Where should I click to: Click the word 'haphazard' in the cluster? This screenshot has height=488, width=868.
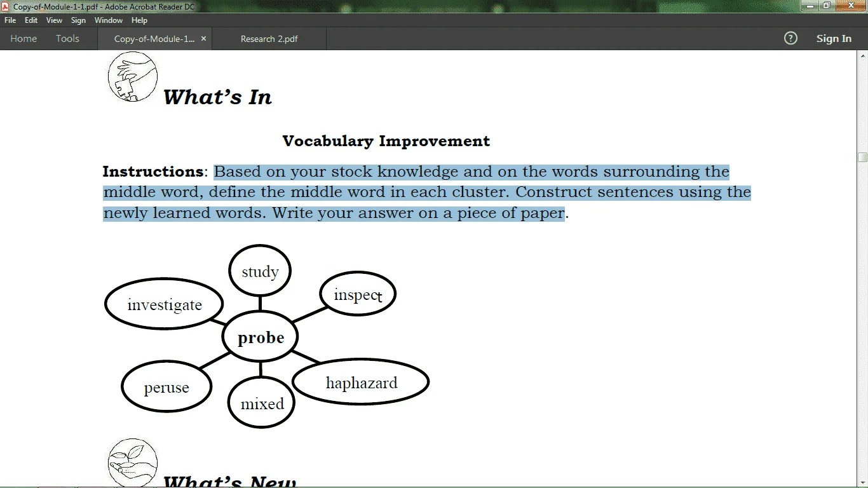[362, 383]
